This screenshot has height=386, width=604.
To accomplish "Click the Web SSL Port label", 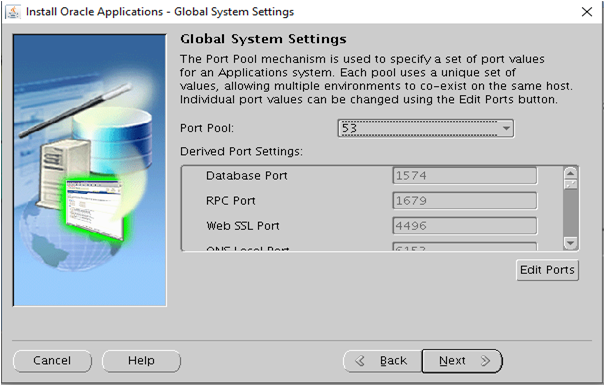I will 243,226.
